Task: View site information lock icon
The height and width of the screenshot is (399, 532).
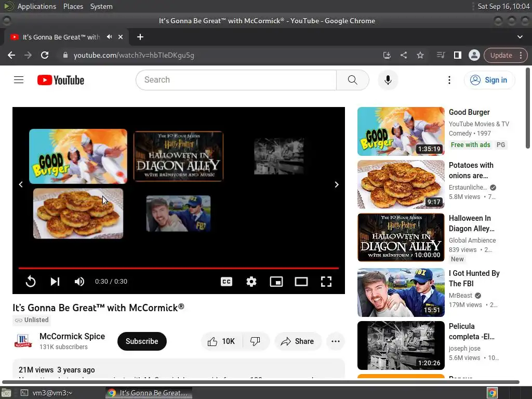Action: [65, 55]
